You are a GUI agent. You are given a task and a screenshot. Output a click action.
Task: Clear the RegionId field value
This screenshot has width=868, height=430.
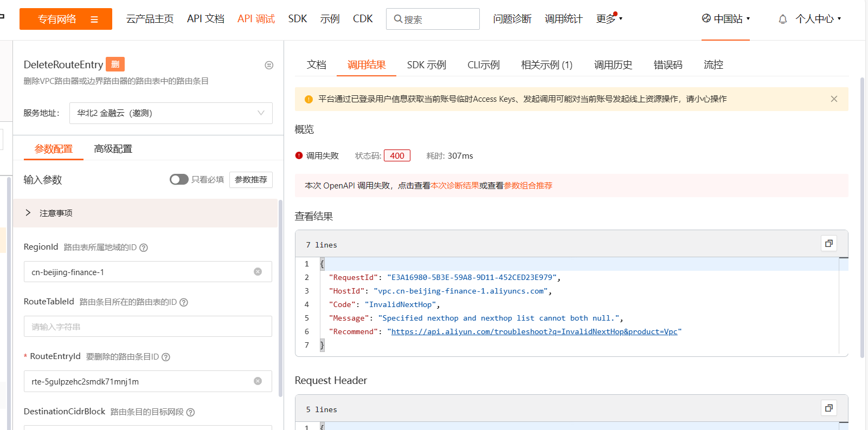tap(258, 272)
